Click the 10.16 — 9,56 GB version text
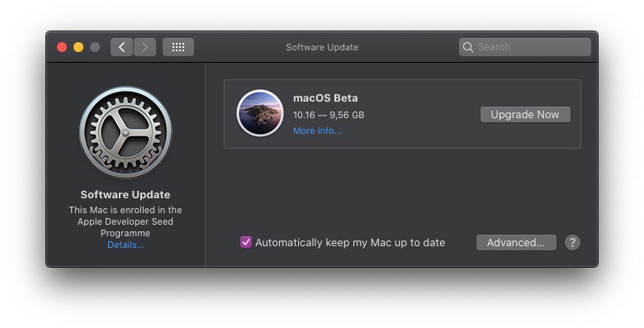644x328 pixels. pos(329,115)
